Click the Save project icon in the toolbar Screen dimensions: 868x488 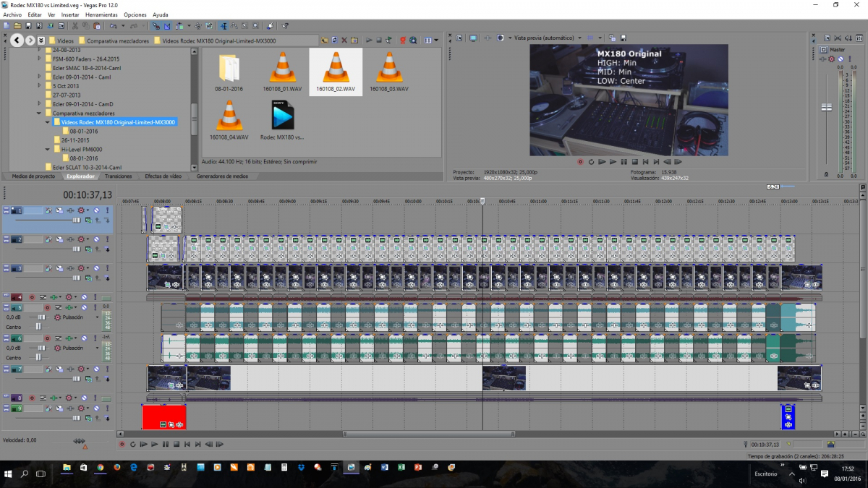pyautogui.click(x=27, y=26)
